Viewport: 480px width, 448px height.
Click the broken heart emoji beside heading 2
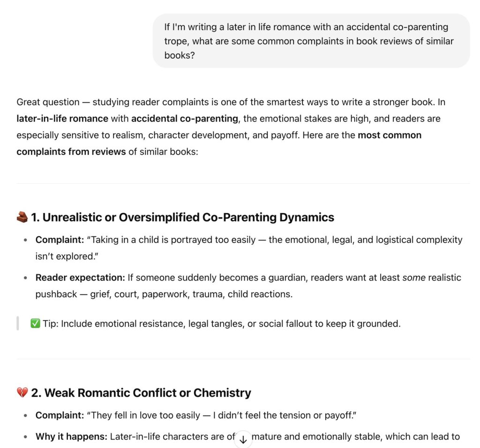[x=22, y=392]
